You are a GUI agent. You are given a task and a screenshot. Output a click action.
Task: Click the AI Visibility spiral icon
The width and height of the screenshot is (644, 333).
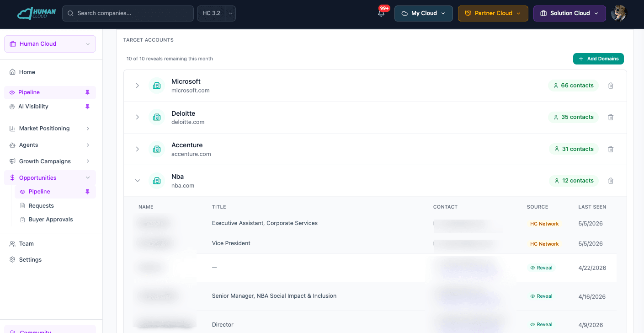point(12,107)
